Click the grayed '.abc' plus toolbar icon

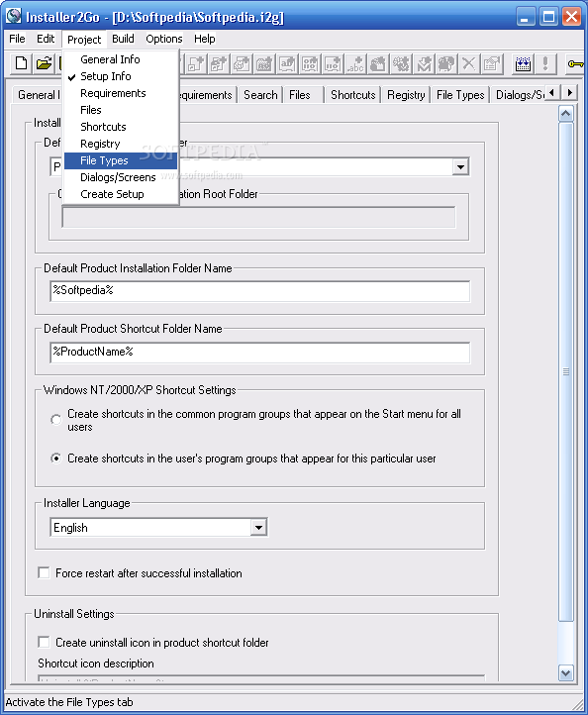(x=355, y=63)
